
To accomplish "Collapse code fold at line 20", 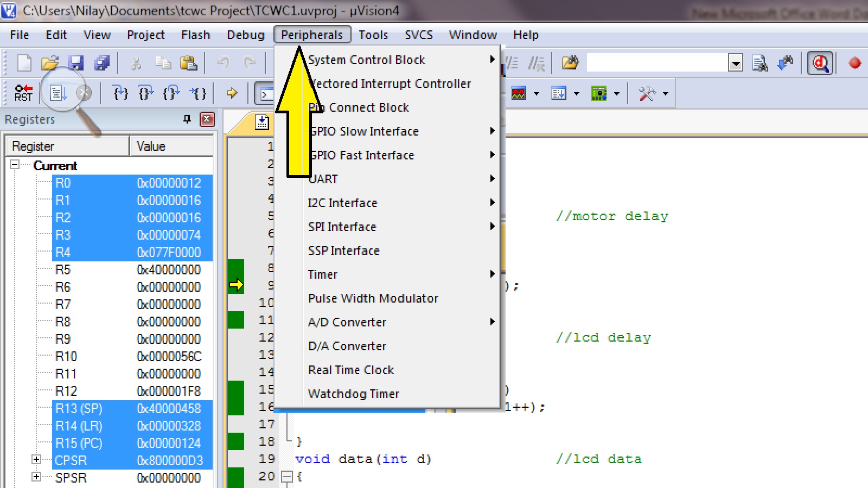I will tap(287, 477).
